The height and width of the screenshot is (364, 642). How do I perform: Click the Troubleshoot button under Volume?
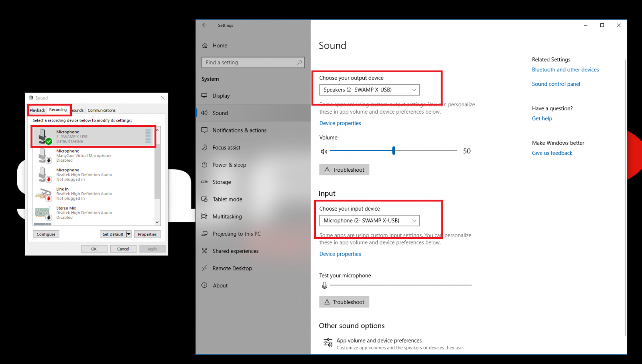tap(344, 170)
